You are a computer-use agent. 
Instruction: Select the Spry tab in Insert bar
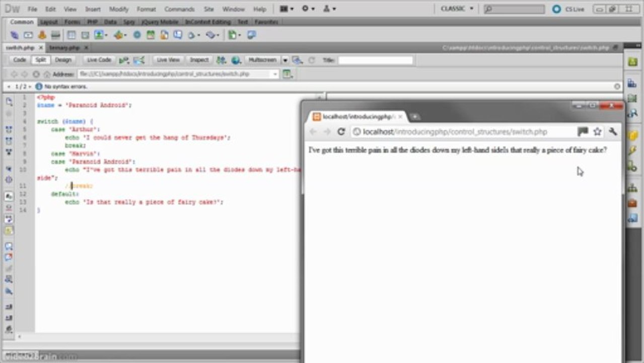point(128,22)
